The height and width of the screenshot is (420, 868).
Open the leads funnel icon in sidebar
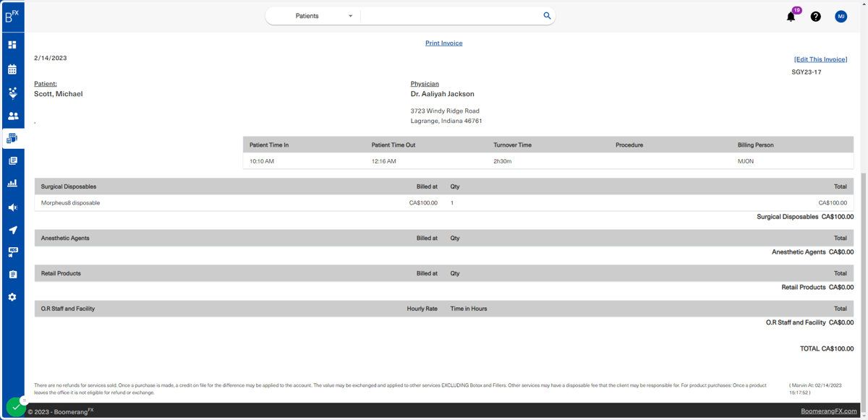(x=12, y=93)
